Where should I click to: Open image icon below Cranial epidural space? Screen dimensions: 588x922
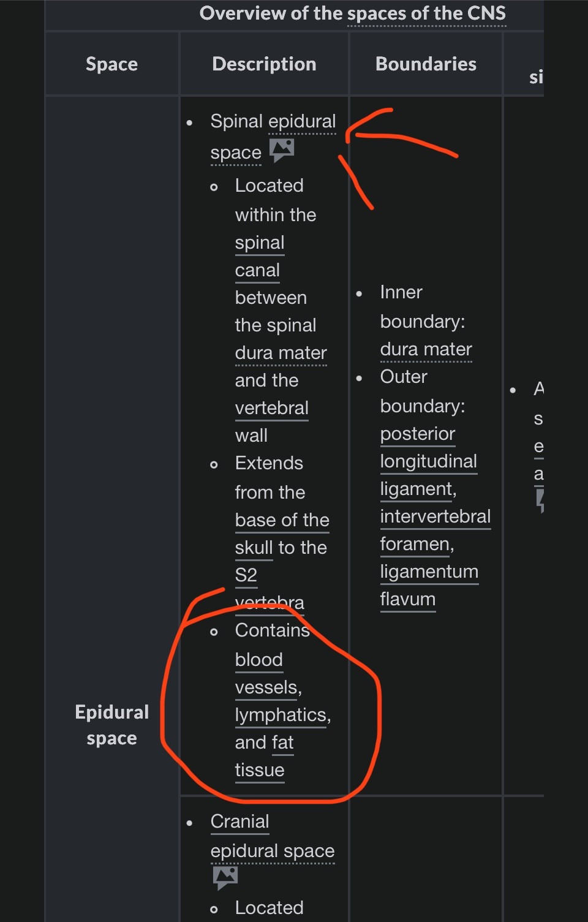point(225,878)
